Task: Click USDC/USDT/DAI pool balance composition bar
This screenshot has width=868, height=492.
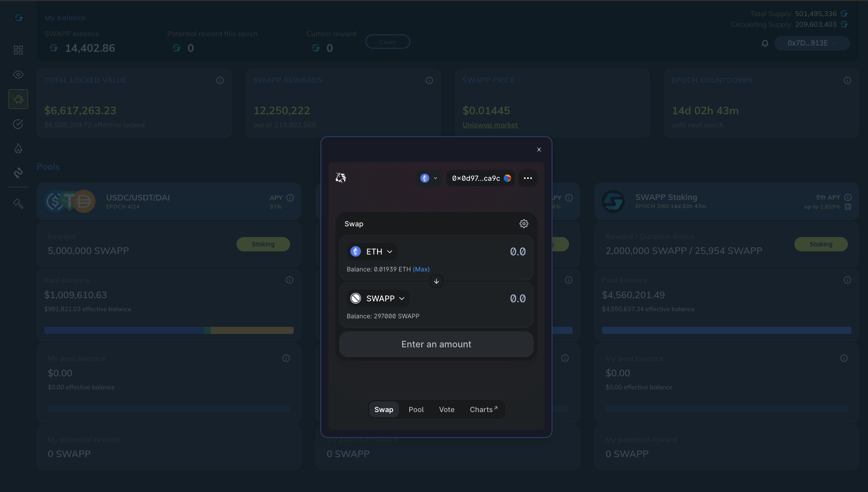Action: click(x=169, y=330)
